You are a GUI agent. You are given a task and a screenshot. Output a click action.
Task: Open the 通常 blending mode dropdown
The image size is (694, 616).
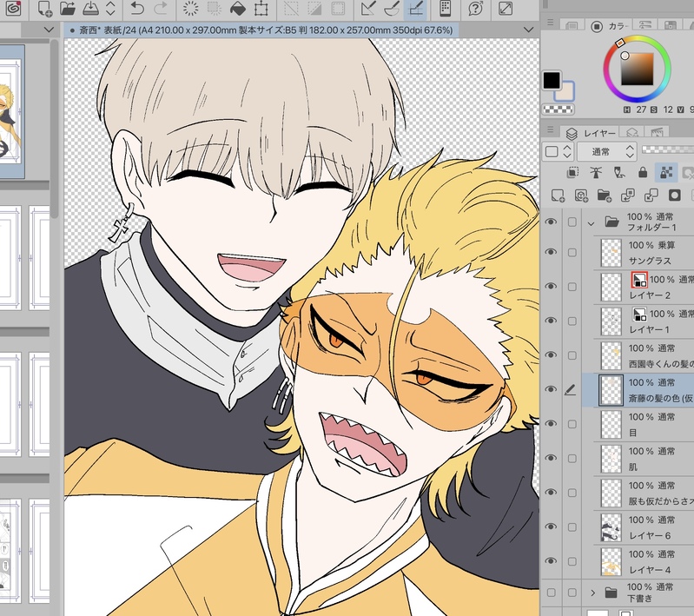pos(607,152)
